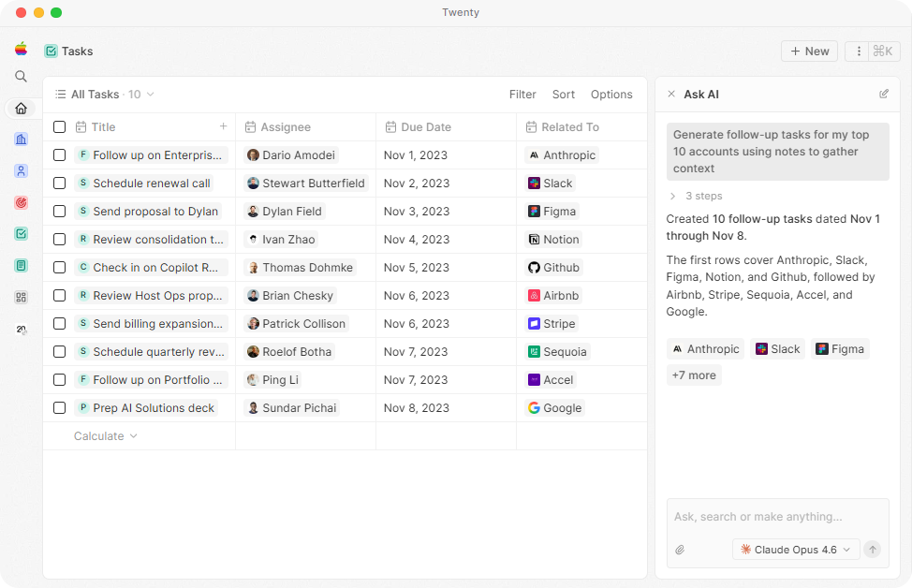
Task: Click the user prompt message bubble
Action: 778,152
